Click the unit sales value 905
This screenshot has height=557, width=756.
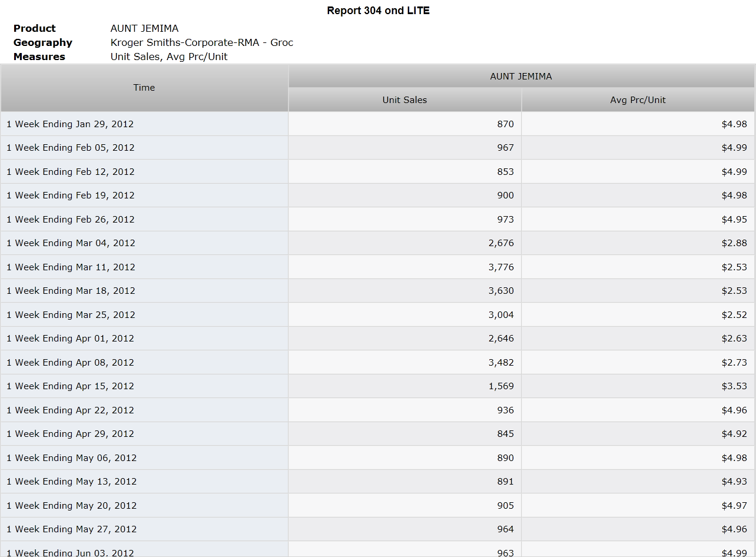(x=505, y=506)
